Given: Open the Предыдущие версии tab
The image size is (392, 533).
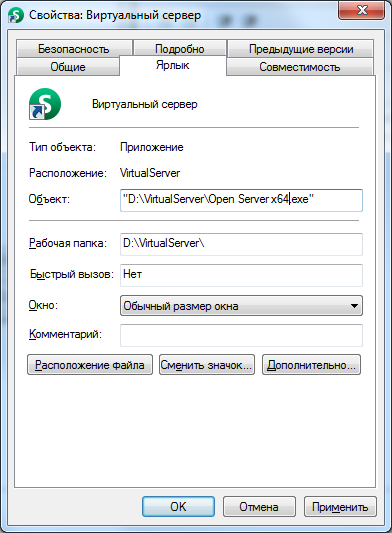Looking at the screenshot, I should point(301,49).
